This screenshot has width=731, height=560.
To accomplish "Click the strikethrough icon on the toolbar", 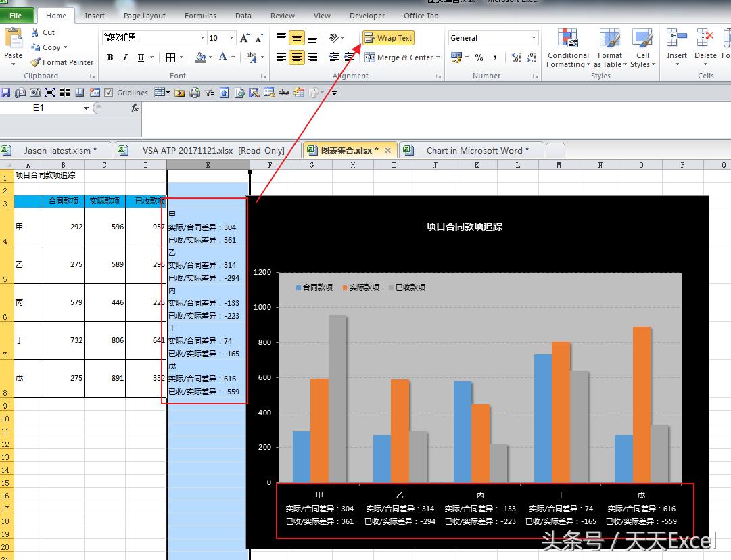I will 283,93.
